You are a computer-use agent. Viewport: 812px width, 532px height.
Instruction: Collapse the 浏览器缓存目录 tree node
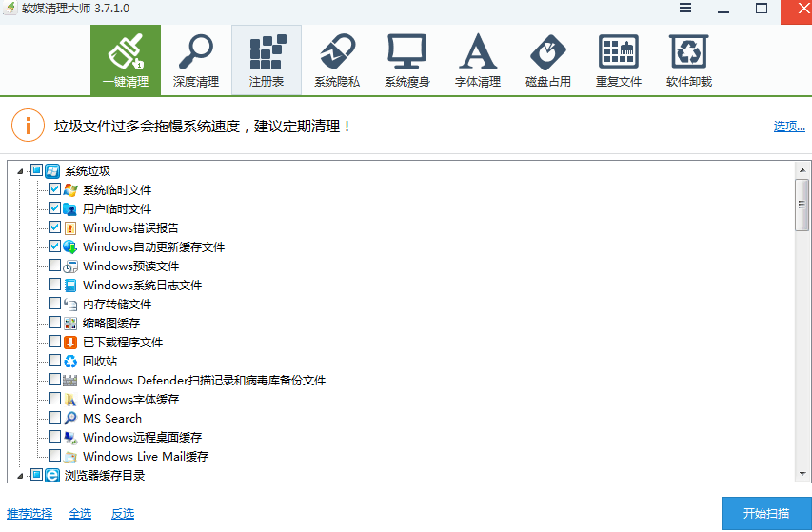pos(20,476)
